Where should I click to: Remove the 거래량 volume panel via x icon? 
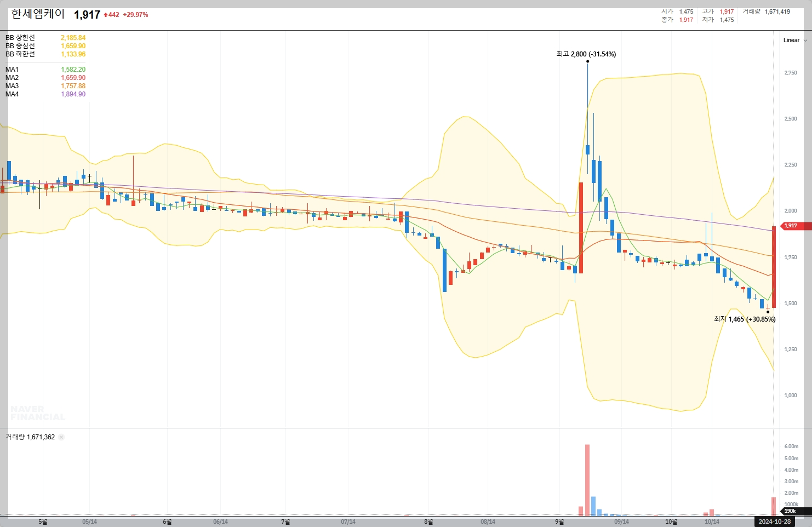[61, 437]
